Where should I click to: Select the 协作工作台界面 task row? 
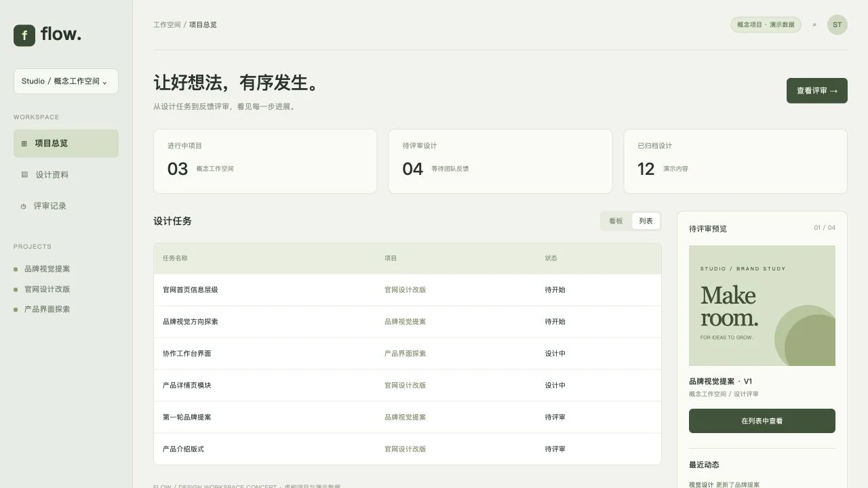408,354
